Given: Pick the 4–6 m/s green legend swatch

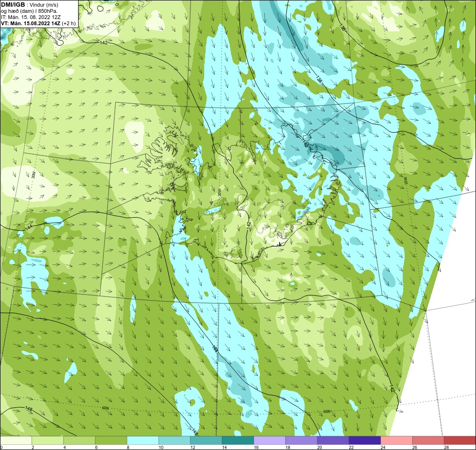Looking at the screenshot, I should [x=79, y=440].
